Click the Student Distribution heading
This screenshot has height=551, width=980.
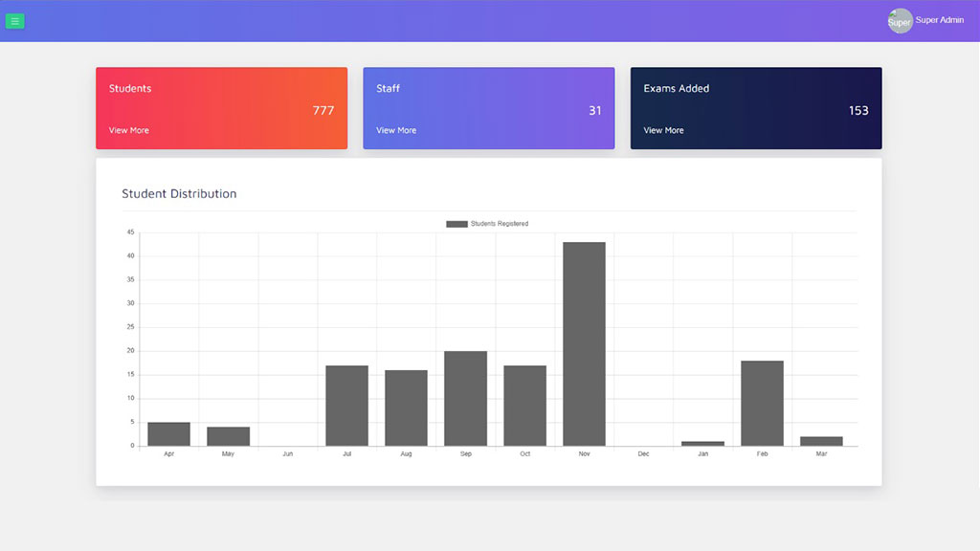(179, 193)
